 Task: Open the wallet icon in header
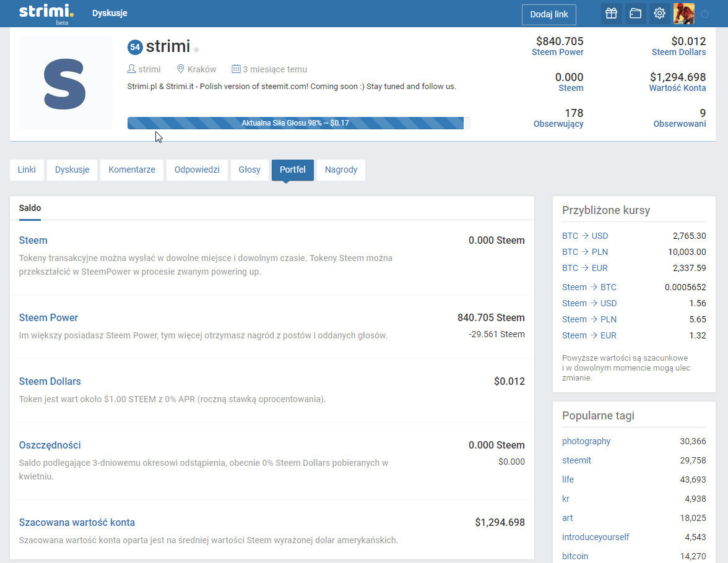point(635,14)
